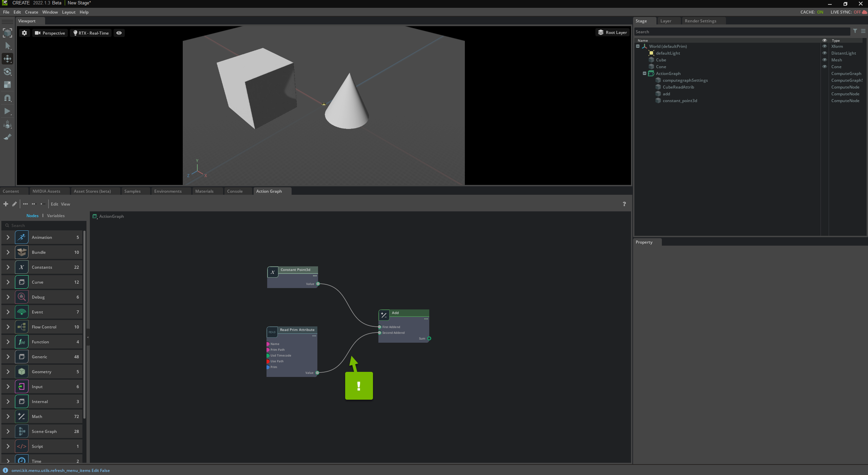
Task: Expand the Curve node category
Action: [8, 282]
